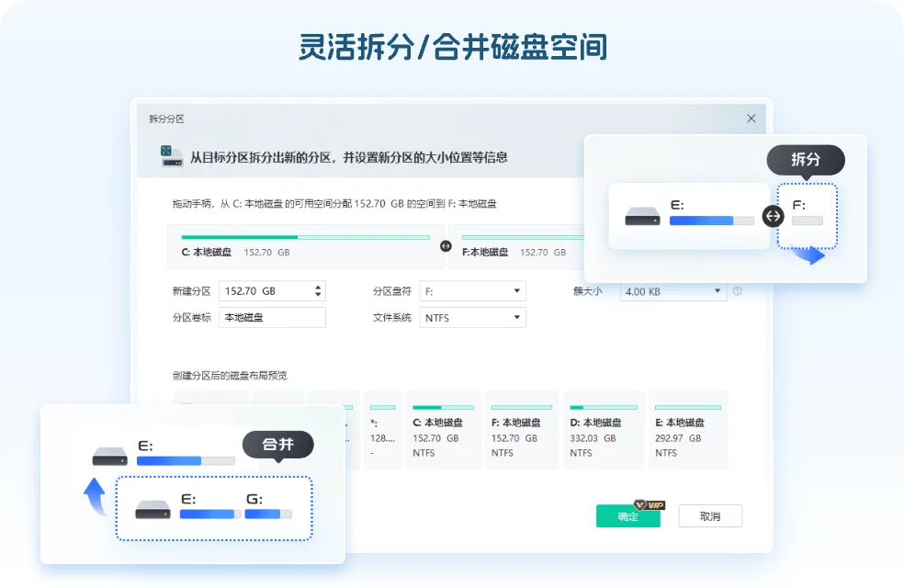Open the 文件系统 NTFS dropdown
904x588 pixels.
pos(472,318)
